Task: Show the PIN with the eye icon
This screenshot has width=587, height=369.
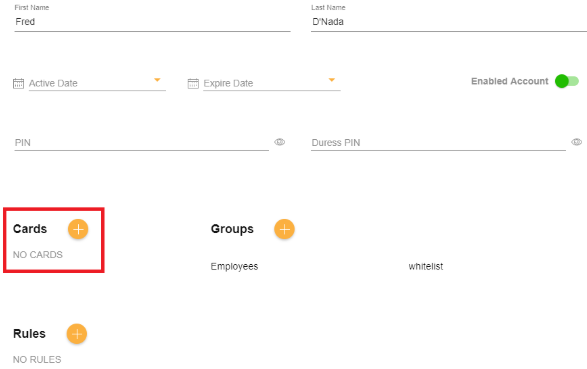Action: click(280, 142)
